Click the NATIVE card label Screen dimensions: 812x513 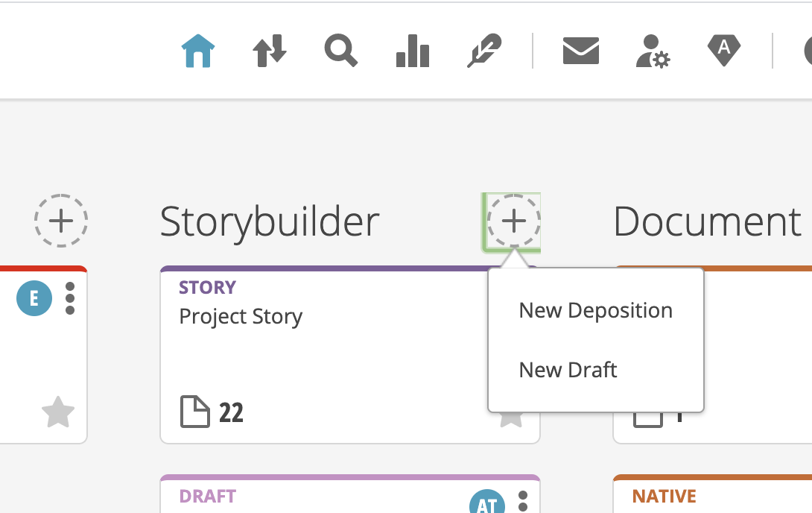[x=664, y=497]
